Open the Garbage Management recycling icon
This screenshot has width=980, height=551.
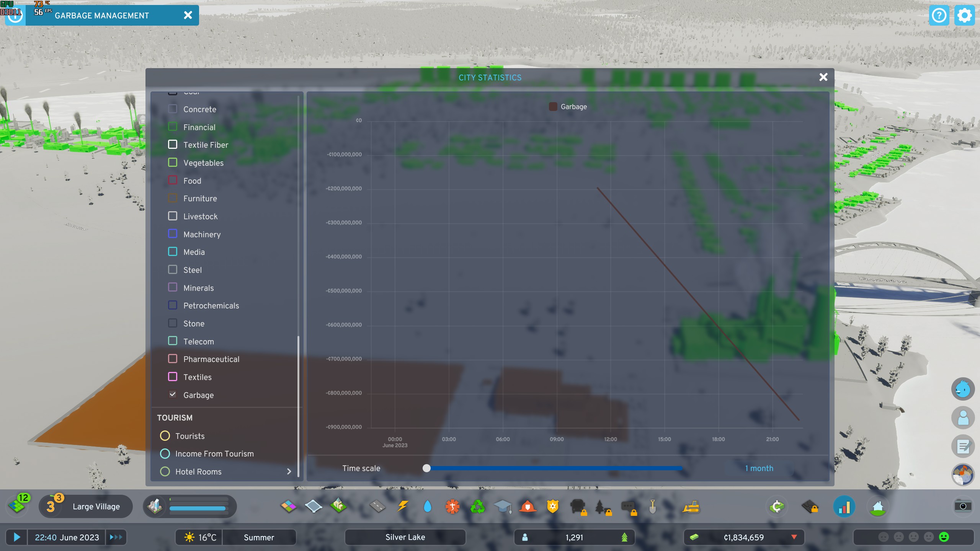(477, 506)
